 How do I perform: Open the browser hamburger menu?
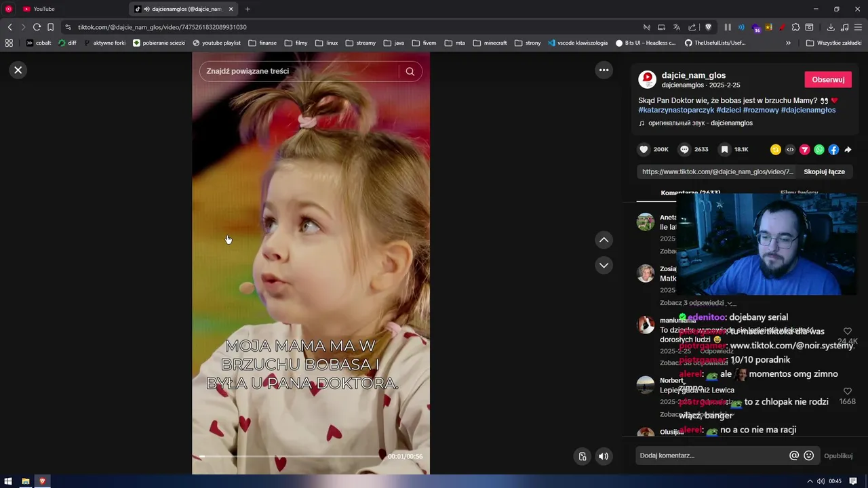859,27
